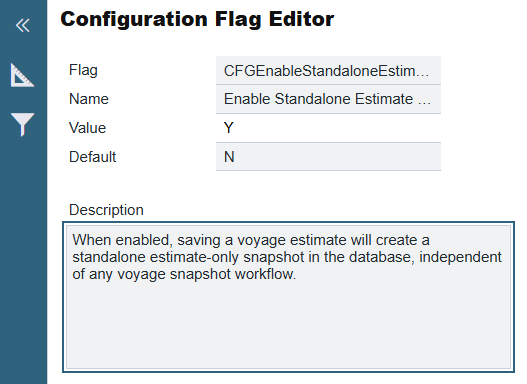Open the set-square ruler icon in sidebar
Screen dimensions: 527x384
[x=22, y=75]
